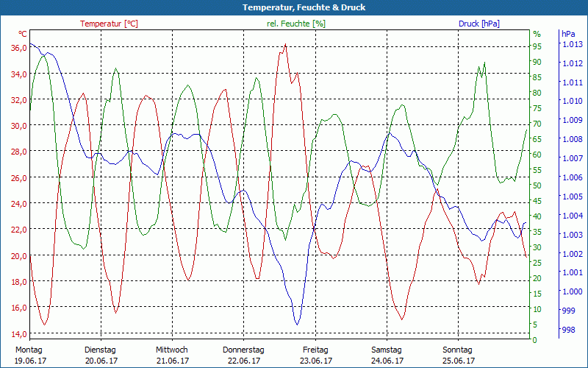Screen dimensions: 588x368
Task: Click the blue "hPa" unit label
Action: pyautogui.click(x=568, y=34)
